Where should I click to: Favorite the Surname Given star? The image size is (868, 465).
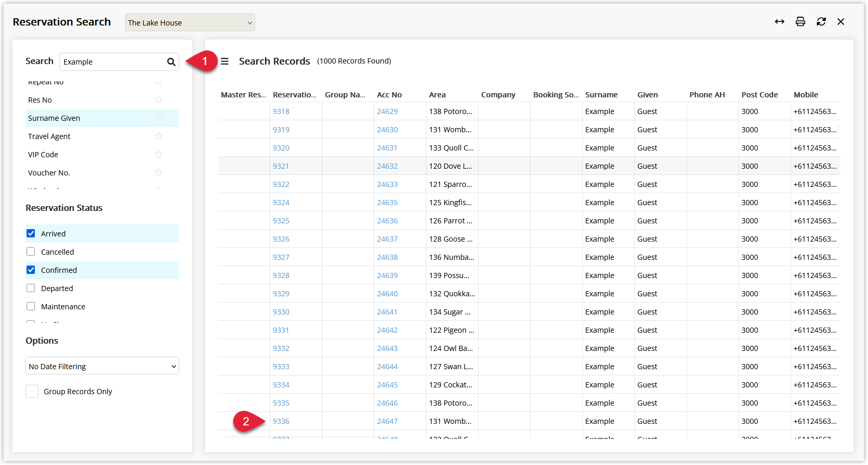point(158,118)
